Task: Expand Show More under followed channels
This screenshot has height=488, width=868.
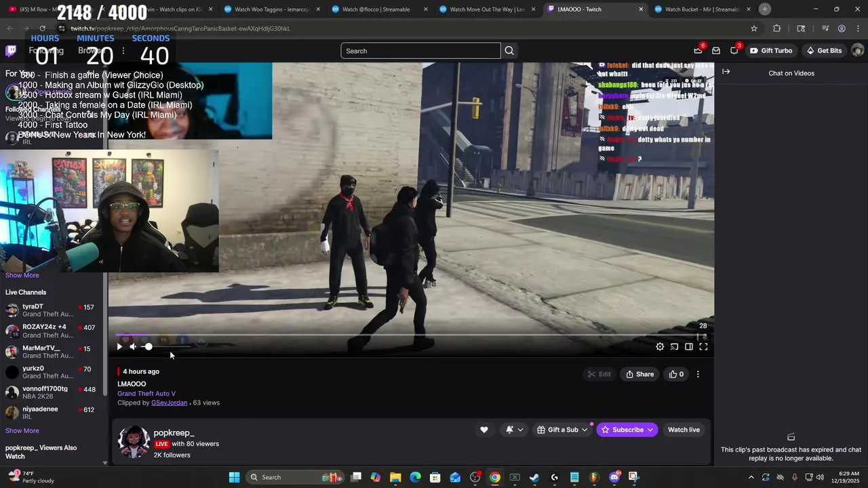Action: [22, 275]
